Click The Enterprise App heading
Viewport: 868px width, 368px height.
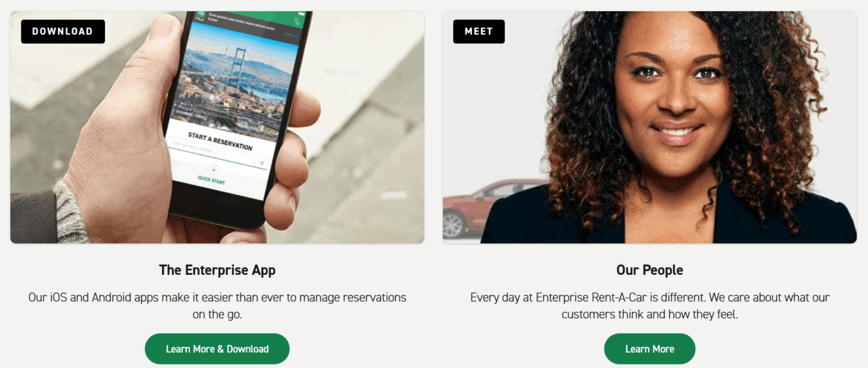pos(217,270)
